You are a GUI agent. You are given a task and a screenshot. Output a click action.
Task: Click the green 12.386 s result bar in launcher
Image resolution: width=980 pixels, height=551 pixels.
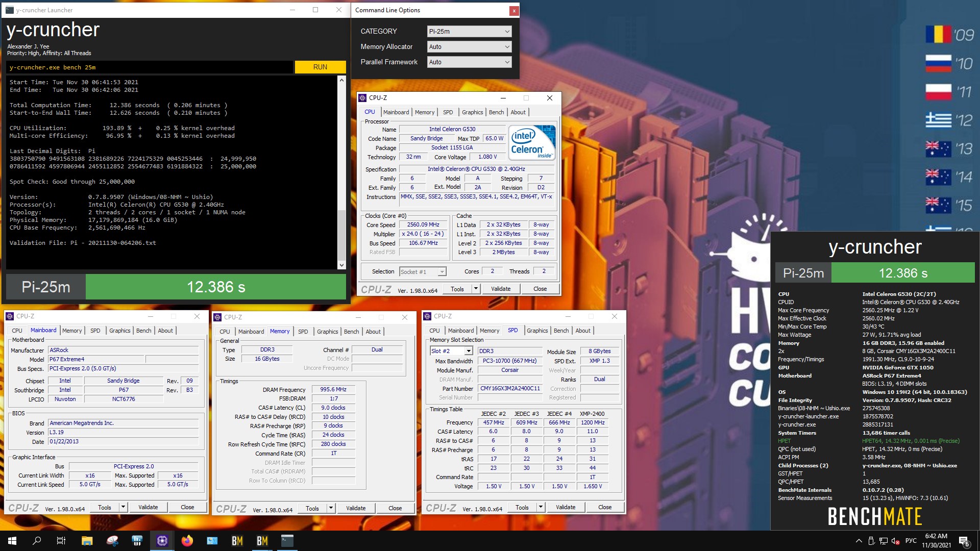point(216,287)
